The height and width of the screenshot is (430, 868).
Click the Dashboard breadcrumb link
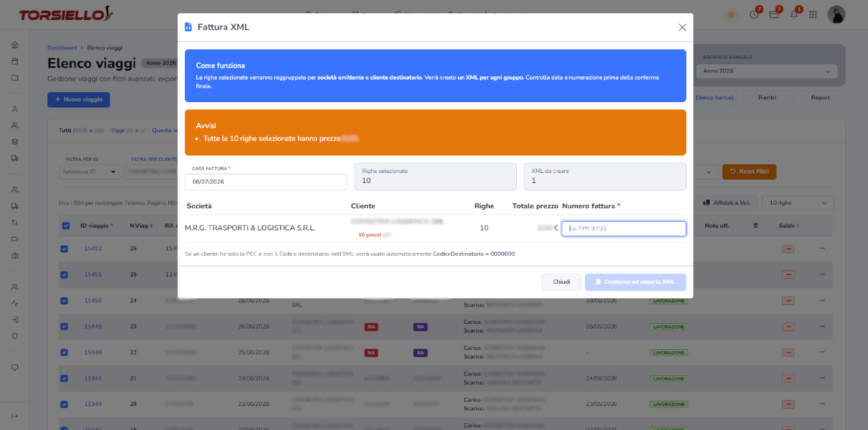[x=62, y=48]
